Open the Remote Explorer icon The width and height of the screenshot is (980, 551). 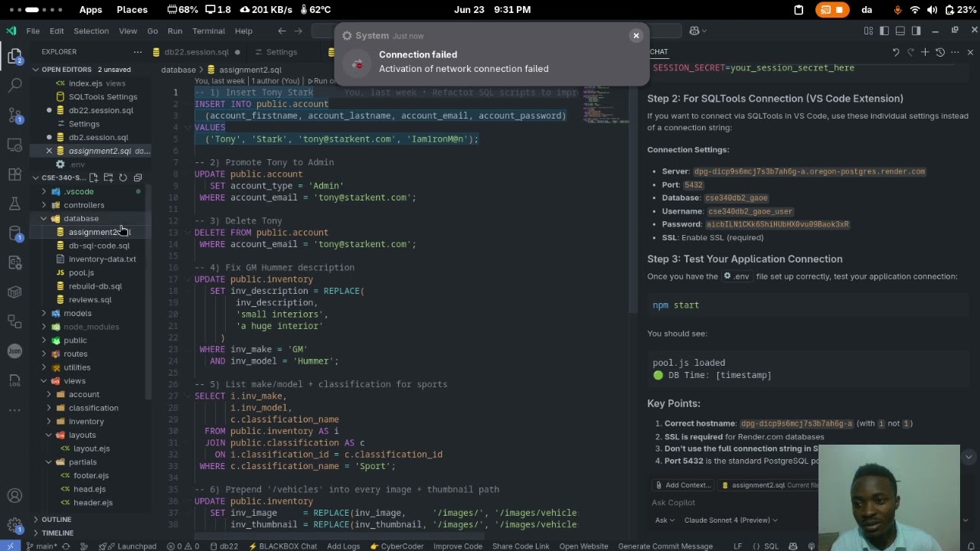(15, 145)
